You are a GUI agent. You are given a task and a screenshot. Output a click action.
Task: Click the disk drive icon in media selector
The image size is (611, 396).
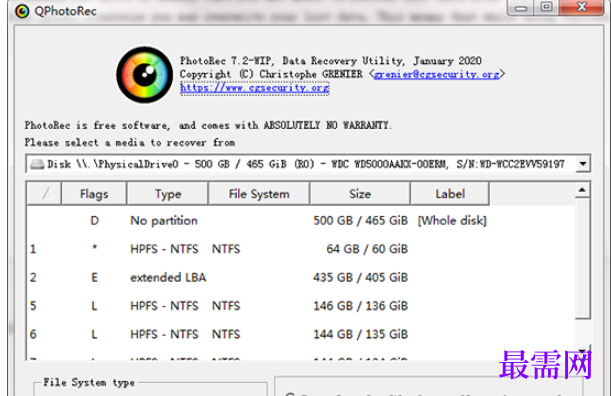coord(37,164)
